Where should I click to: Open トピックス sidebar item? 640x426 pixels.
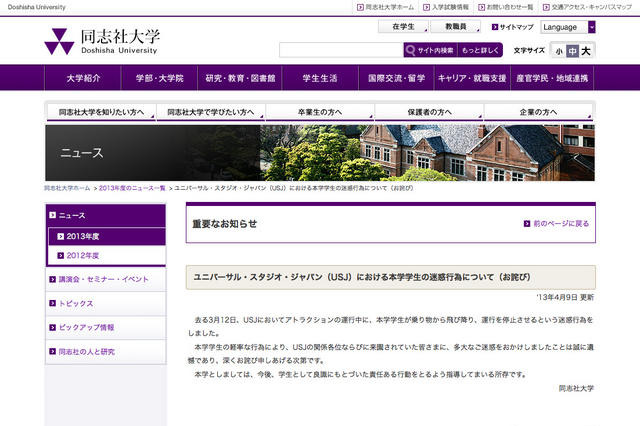(x=106, y=303)
